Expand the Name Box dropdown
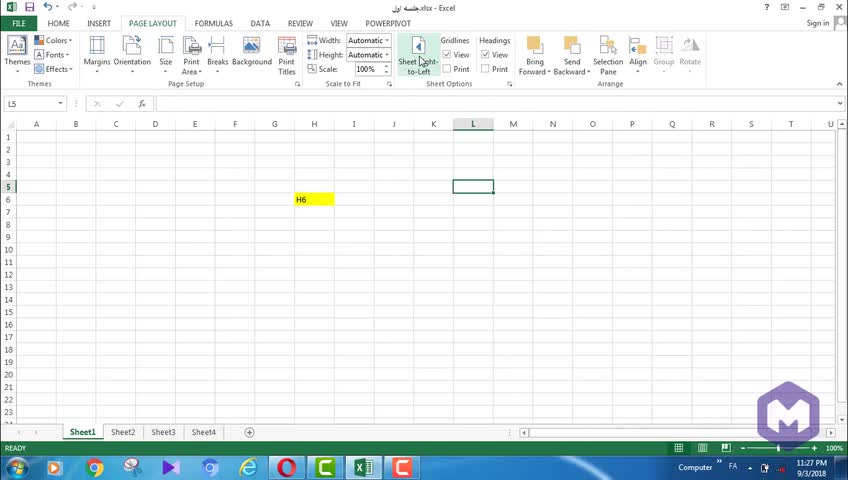This screenshot has height=480, width=848. [60, 103]
